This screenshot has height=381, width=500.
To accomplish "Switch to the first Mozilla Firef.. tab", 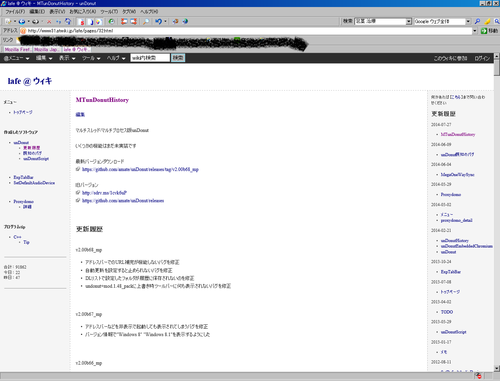I will (18, 49).
